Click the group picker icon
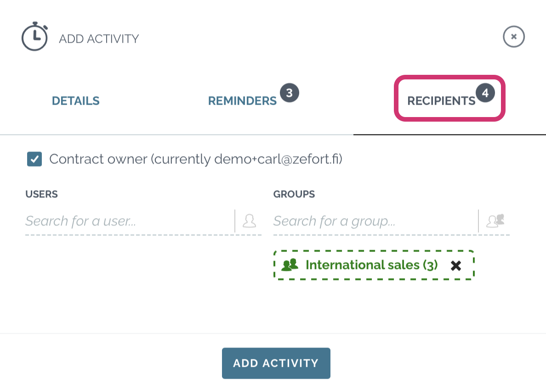 tap(495, 221)
